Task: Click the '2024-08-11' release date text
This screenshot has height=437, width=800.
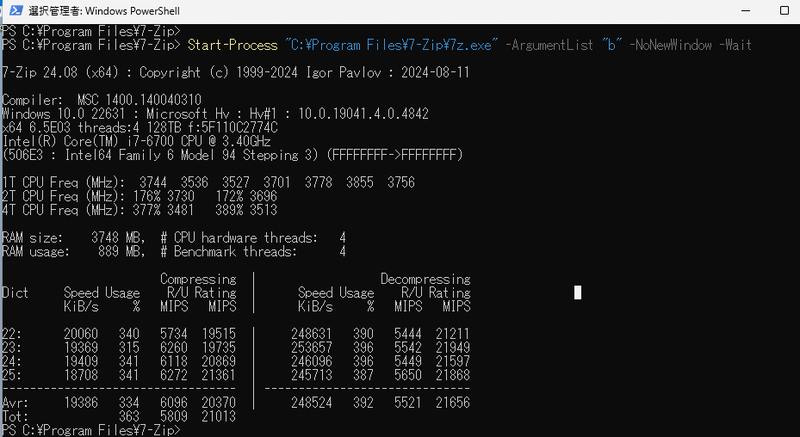Action: (435, 72)
